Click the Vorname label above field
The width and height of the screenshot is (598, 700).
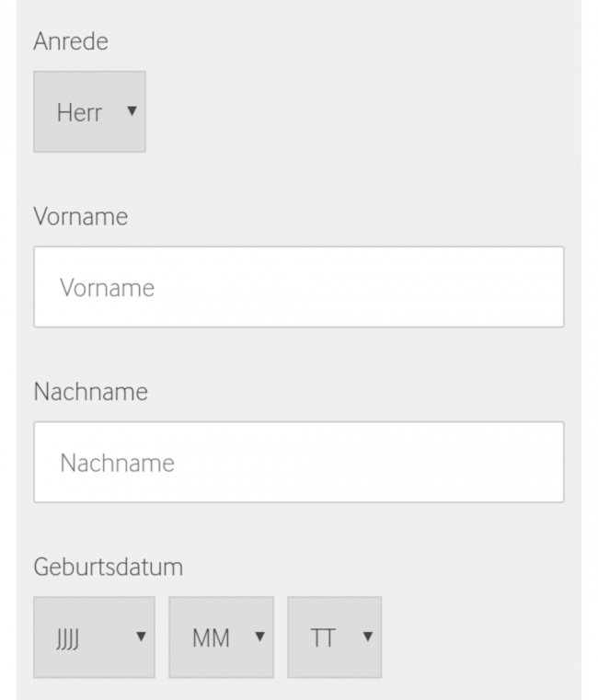[x=80, y=217]
